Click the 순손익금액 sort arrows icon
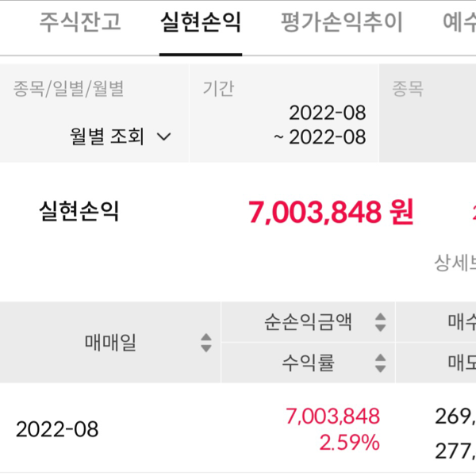 coord(380,323)
